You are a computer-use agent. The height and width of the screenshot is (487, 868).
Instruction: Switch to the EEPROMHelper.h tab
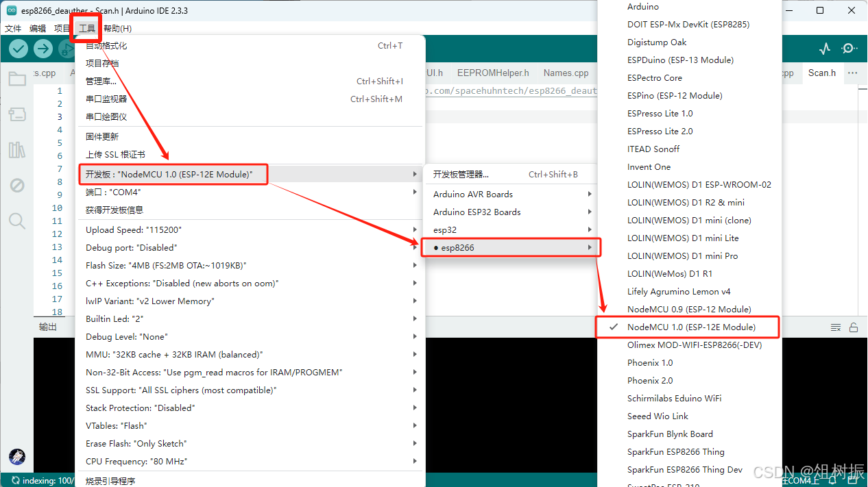point(493,73)
